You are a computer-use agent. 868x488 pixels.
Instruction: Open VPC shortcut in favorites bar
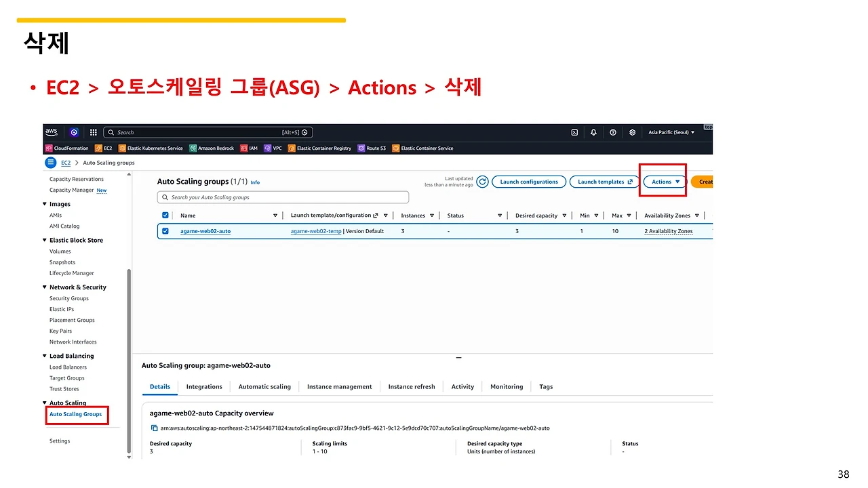tap(273, 148)
